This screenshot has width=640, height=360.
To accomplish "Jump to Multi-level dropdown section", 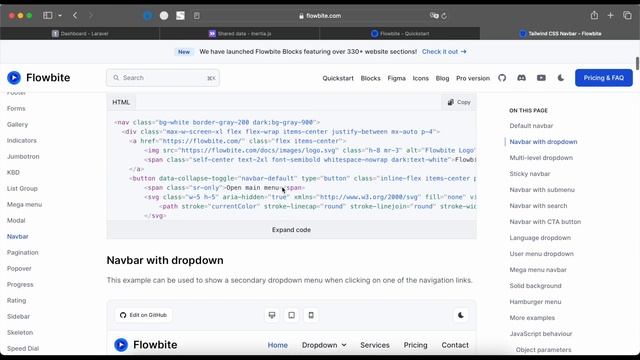I will (x=541, y=158).
